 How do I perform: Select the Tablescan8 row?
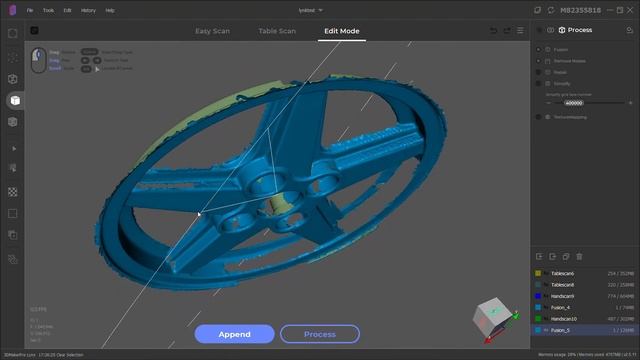tap(585, 285)
